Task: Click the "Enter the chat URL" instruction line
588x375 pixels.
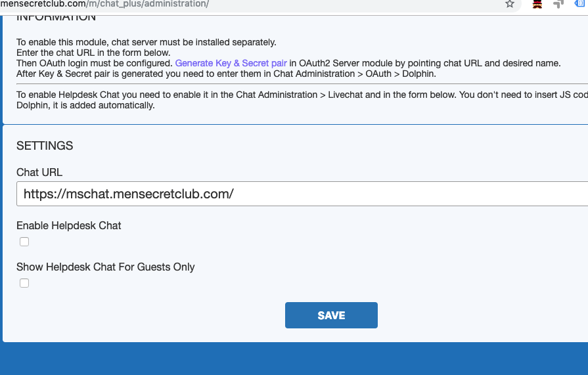Action: (93, 53)
